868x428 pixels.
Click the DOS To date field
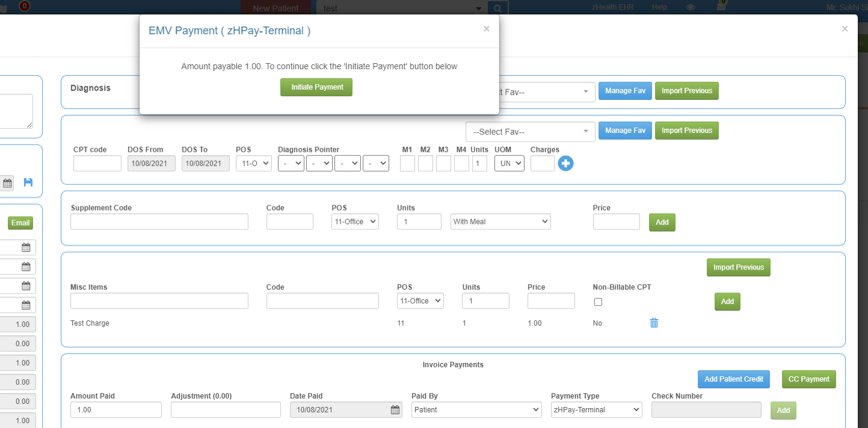(x=206, y=163)
